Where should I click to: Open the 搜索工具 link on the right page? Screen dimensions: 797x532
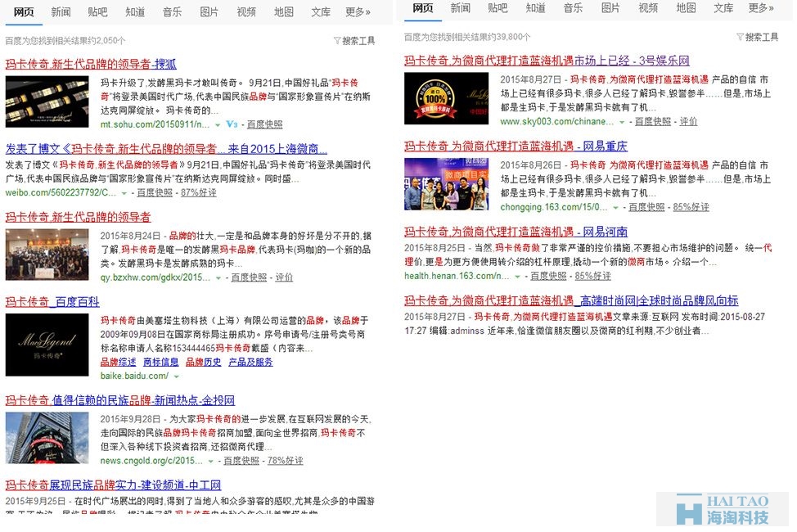762,37
